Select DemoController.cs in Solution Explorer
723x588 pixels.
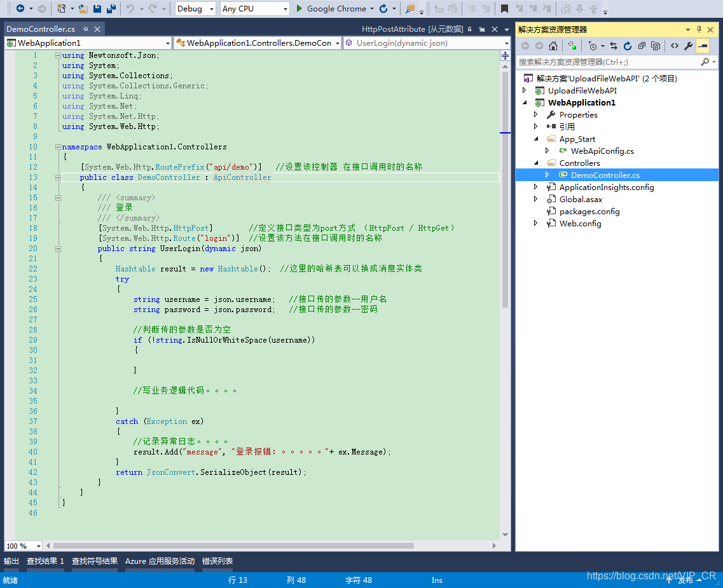tap(605, 175)
